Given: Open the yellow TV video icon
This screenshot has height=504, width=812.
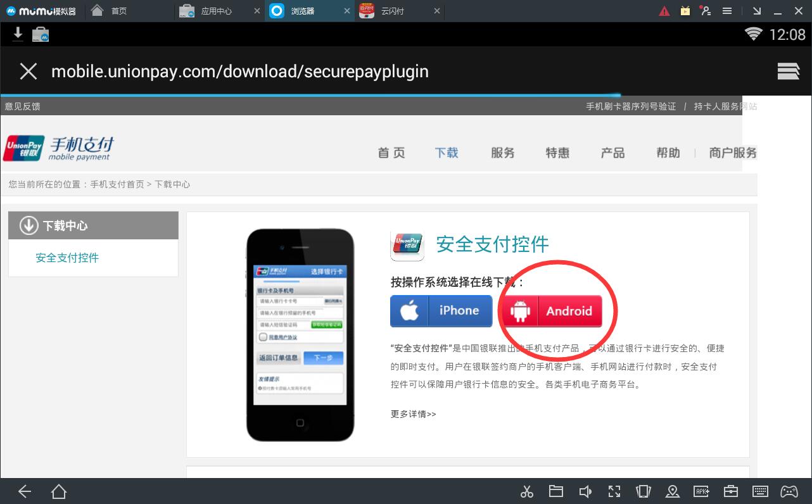Looking at the screenshot, I should pyautogui.click(x=685, y=11).
